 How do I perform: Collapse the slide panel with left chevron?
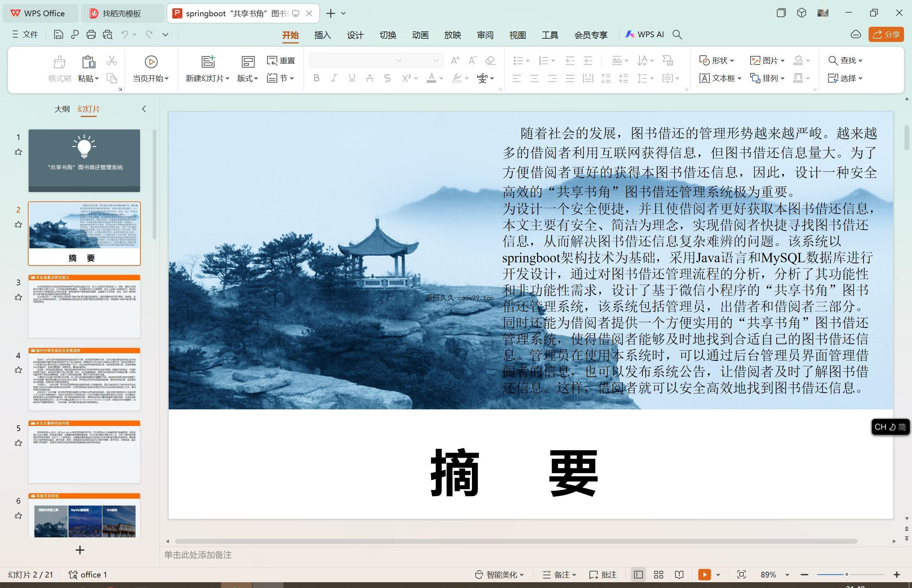[144, 109]
